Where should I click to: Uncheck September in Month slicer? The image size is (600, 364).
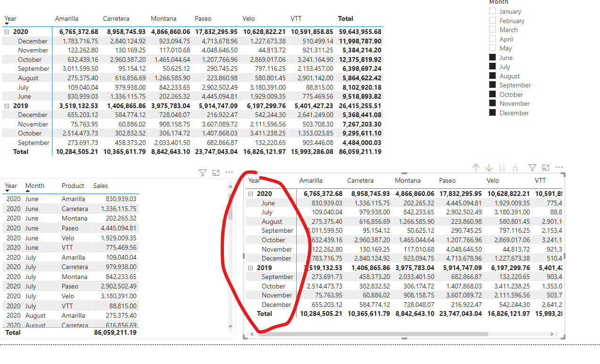click(493, 85)
